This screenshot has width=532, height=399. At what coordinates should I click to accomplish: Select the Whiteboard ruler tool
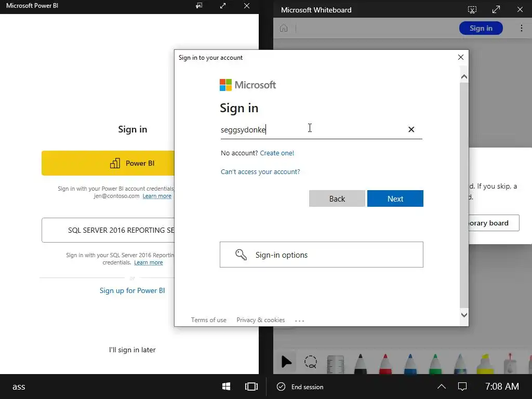pyautogui.click(x=335, y=364)
